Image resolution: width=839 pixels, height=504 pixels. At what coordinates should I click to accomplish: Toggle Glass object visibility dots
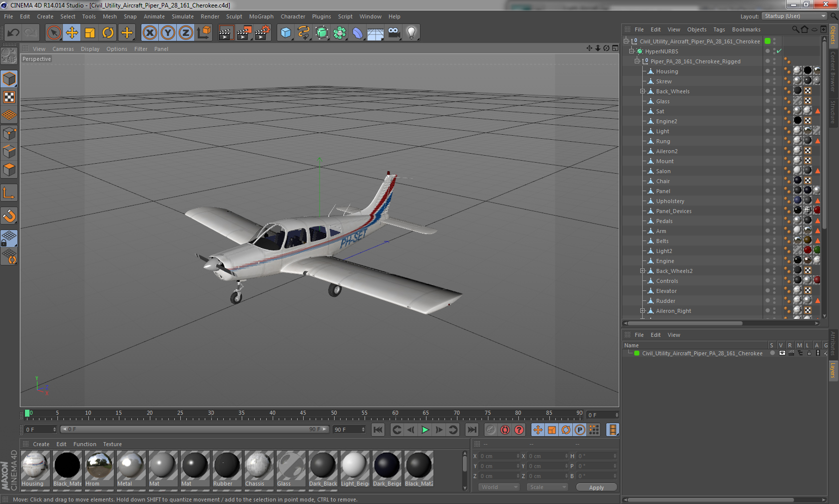[x=774, y=101]
